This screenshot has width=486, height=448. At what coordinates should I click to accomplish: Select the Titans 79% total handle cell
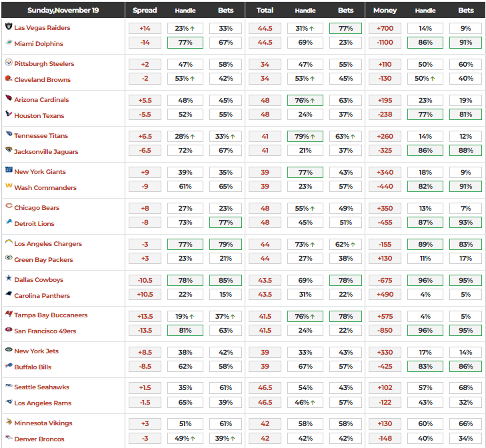305,136
